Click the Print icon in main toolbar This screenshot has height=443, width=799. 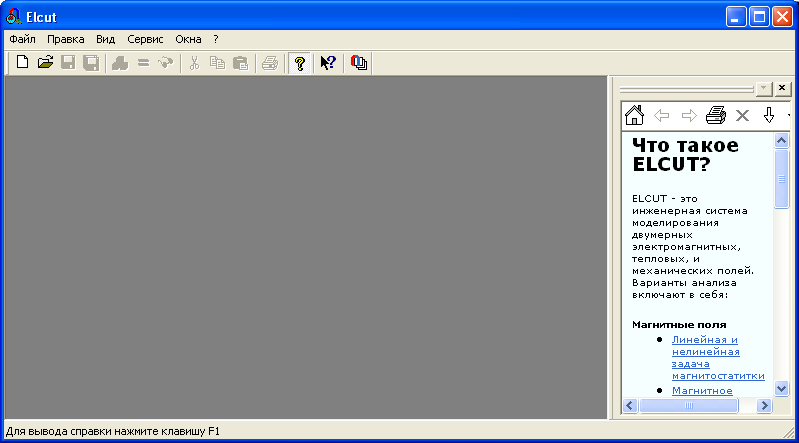(x=270, y=63)
